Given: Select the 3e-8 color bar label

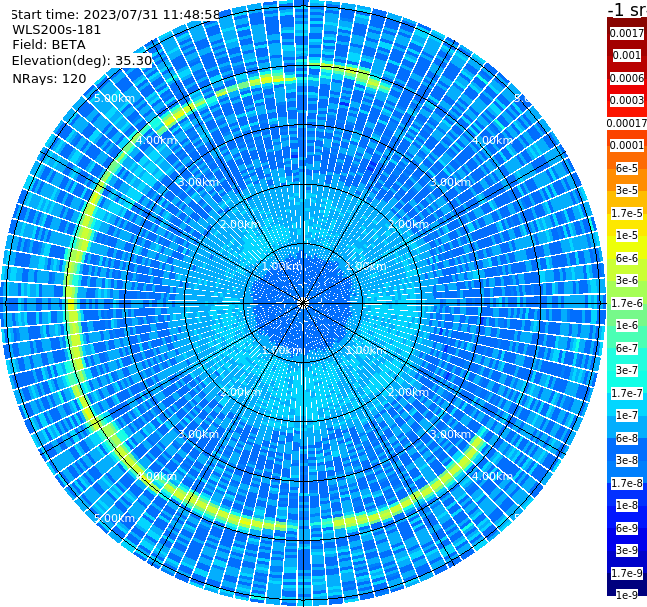Looking at the screenshot, I should tap(627, 460).
